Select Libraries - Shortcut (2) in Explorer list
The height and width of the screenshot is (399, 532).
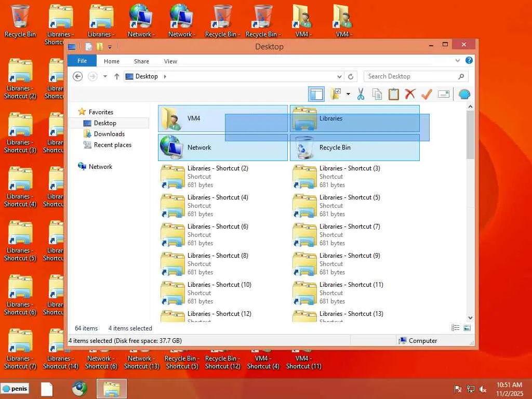click(222, 177)
